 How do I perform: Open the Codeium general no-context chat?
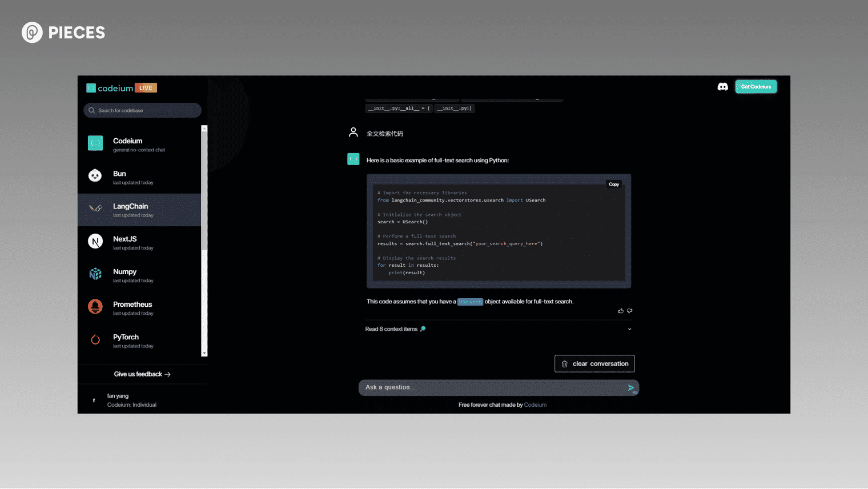click(x=139, y=145)
